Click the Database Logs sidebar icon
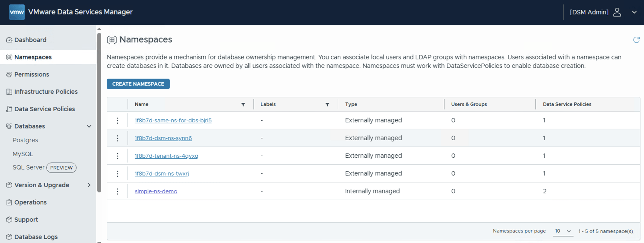 [x=9, y=237]
